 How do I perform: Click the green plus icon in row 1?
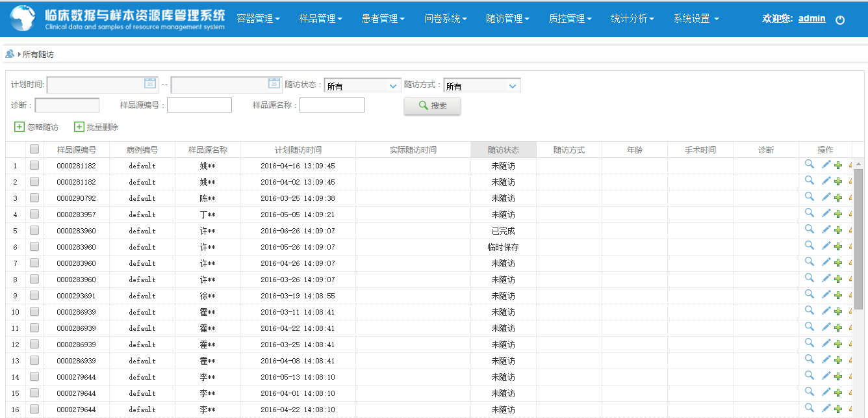pos(838,165)
